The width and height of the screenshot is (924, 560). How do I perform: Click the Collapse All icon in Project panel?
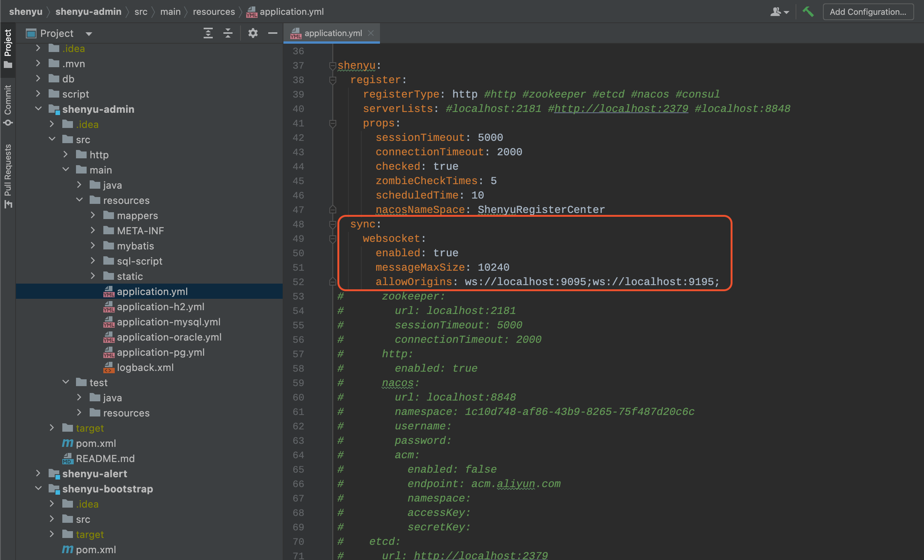point(228,33)
